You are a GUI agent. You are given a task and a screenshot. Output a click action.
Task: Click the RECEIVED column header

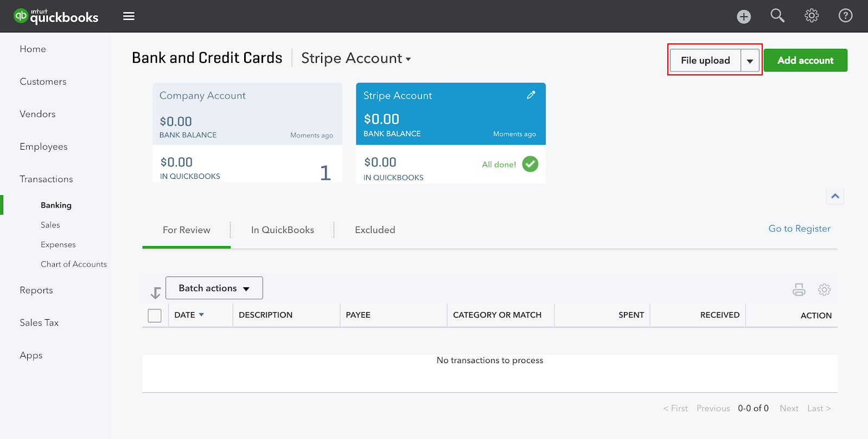[x=719, y=315]
